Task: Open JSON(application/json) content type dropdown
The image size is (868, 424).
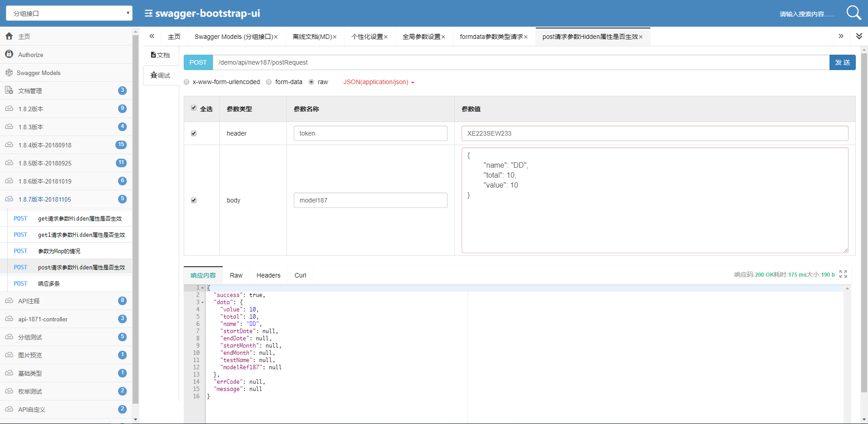Action: [379, 82]
